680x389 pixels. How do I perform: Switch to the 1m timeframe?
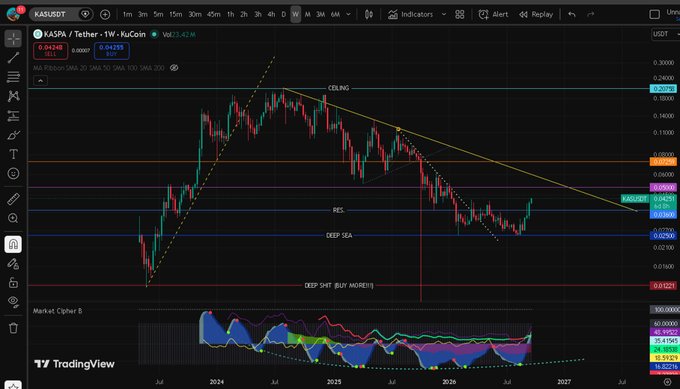[128, 14]
